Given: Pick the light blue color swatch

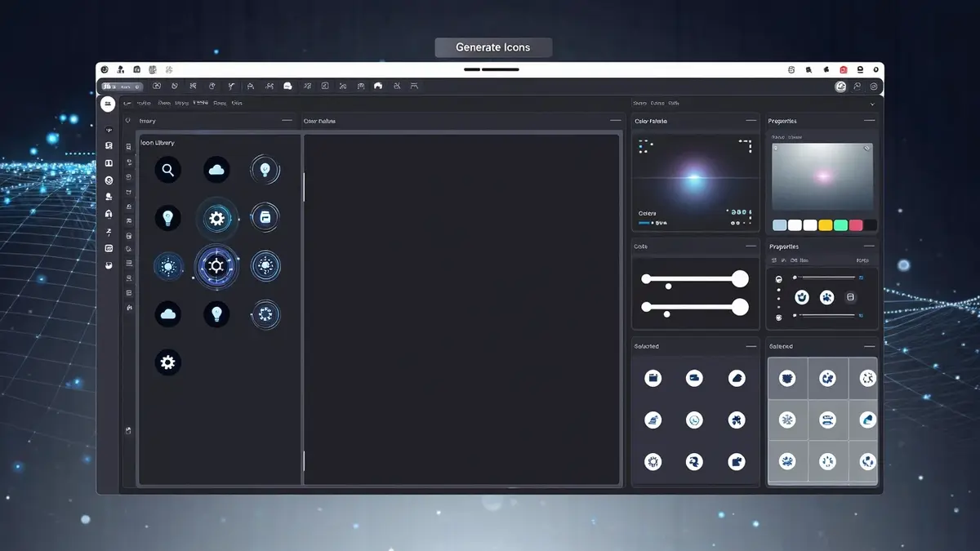Looking at the screenshot, I should point(780,225).
